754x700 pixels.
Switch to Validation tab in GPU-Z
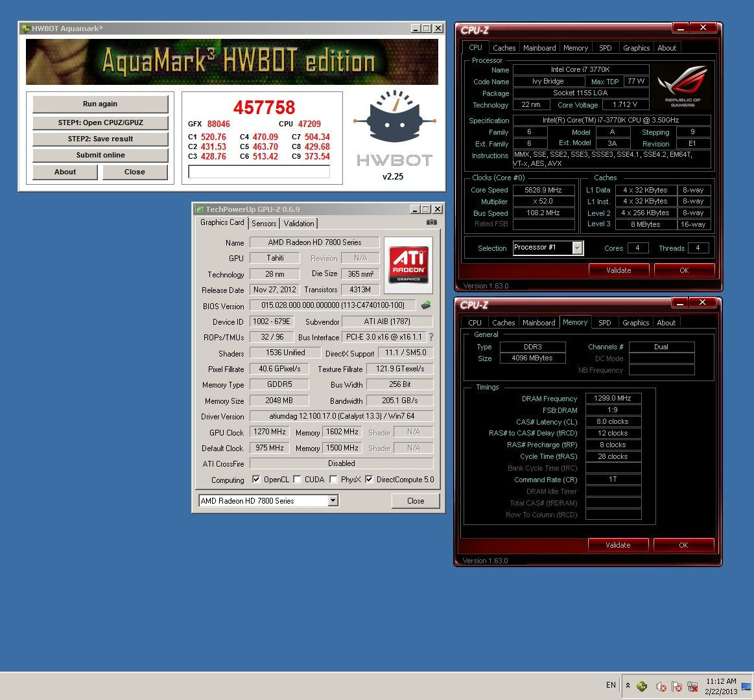[299, 223]
